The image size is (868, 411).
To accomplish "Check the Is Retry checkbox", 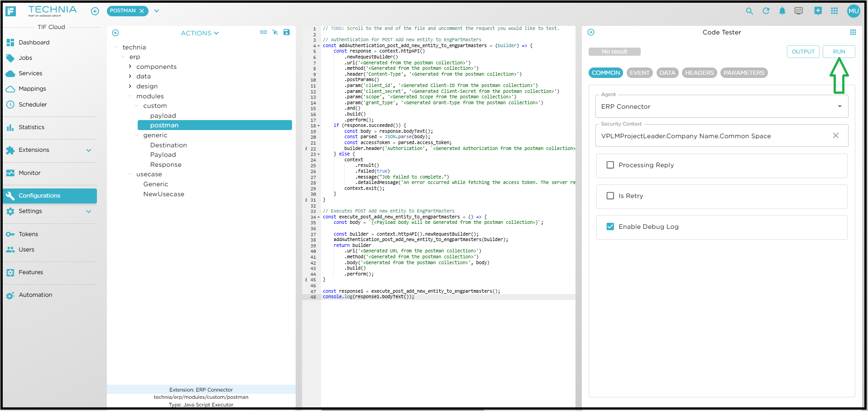I will [x=610, y=196].
